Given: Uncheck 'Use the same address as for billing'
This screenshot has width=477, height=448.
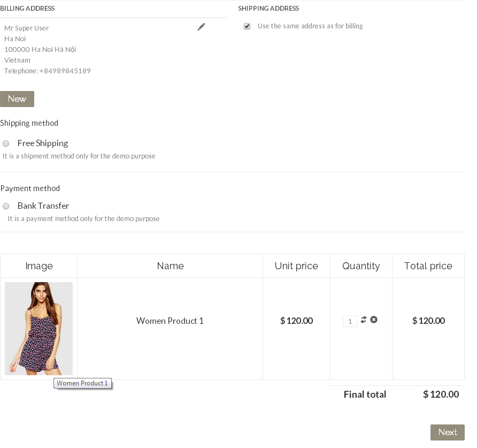Looking at the screenshot, I should 247,26.
